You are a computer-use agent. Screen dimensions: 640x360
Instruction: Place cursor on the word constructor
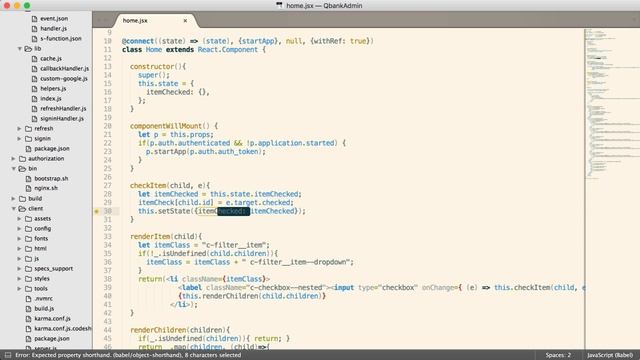point(152,67)
